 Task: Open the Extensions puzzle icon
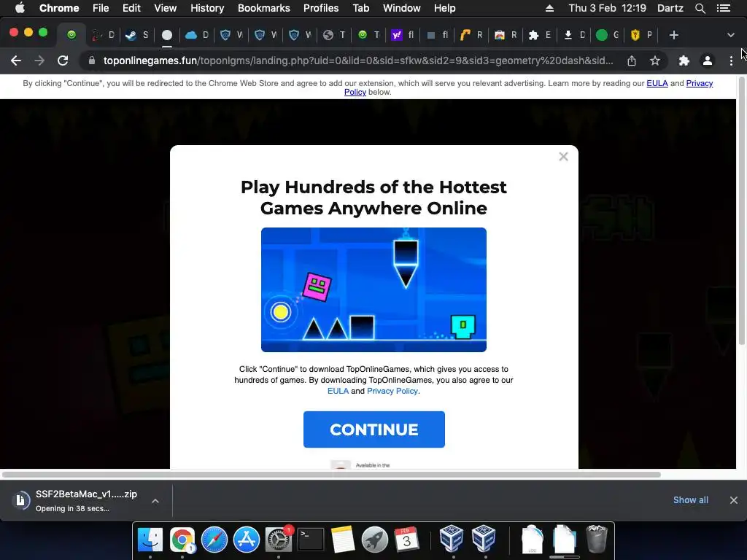pyautogui.click(x=684, y=61)
